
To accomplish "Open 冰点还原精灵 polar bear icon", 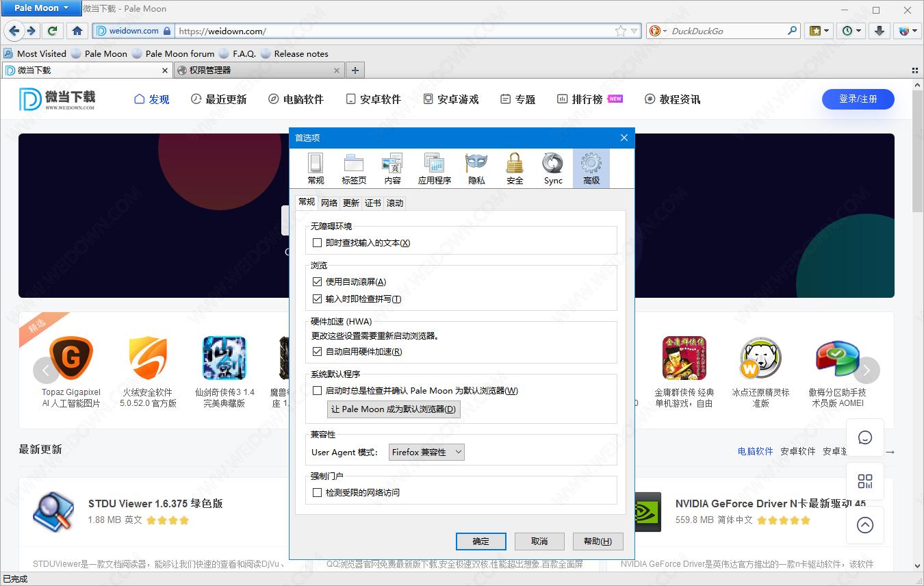I will [x=760, y=358].
